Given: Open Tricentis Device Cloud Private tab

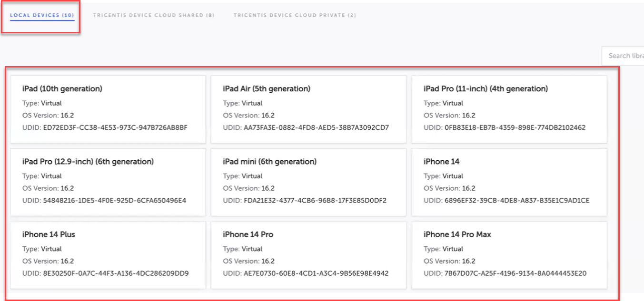Looking at the screenshot, I should (x=294, y=15).
